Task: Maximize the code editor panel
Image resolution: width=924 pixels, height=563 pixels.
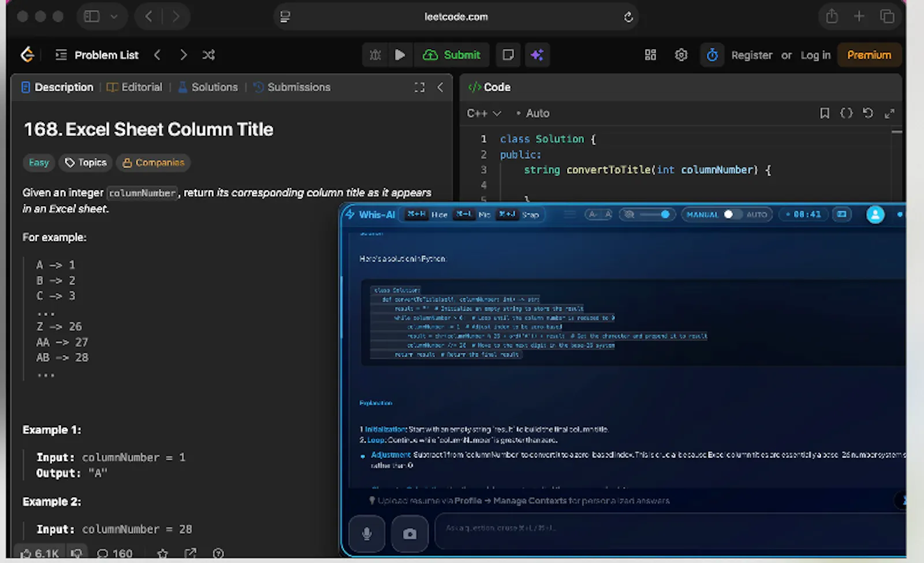Action: (889, 113)
